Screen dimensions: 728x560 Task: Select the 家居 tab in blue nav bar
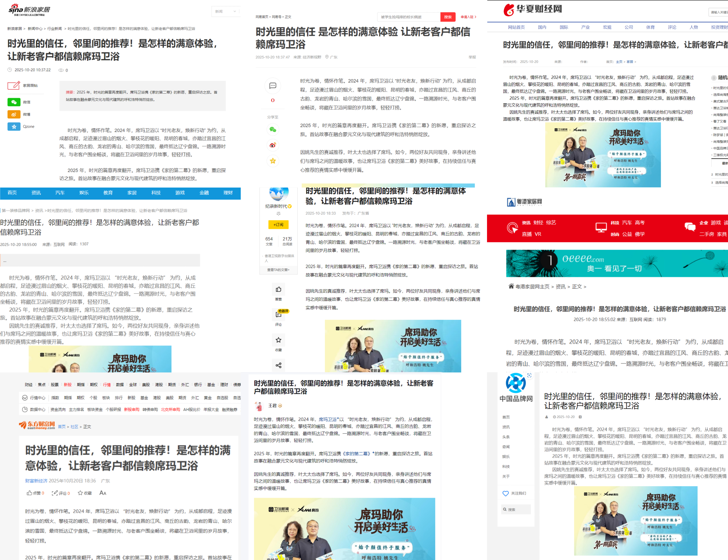[132, 193]
